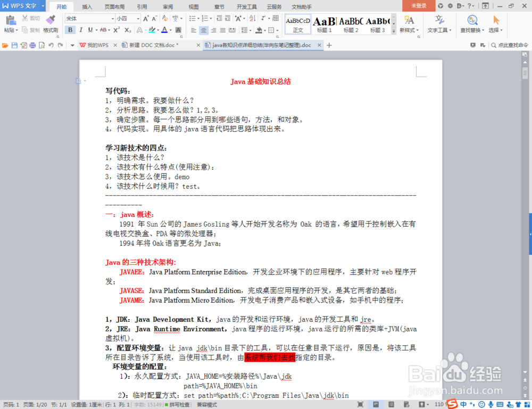Apply superscript X² formatting
This screenshot has height=409, width=532.
[117, 30]
